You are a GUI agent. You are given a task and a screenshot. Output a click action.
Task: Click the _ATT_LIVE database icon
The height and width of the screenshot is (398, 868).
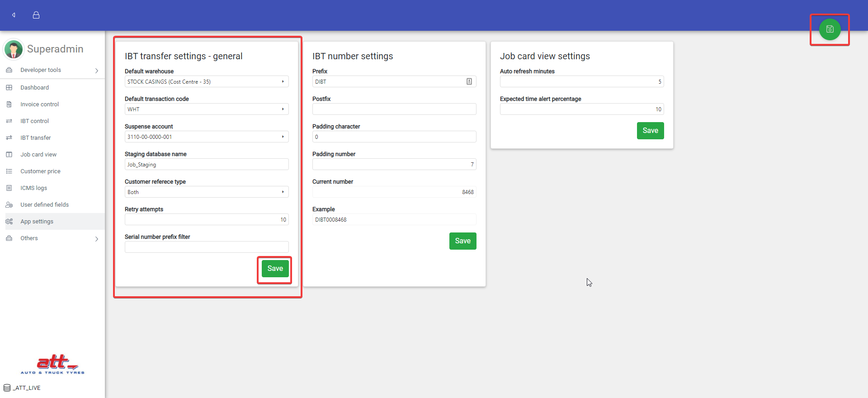pos(7,388)
